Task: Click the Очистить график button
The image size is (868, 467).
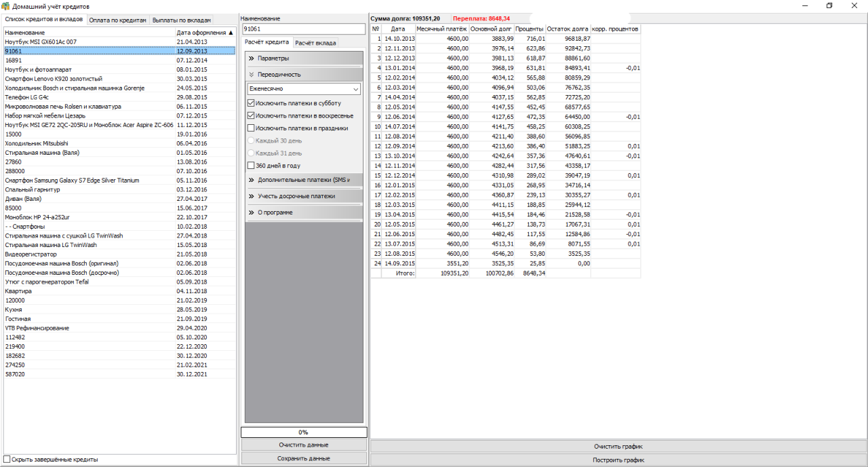Action: coord(618,447)
